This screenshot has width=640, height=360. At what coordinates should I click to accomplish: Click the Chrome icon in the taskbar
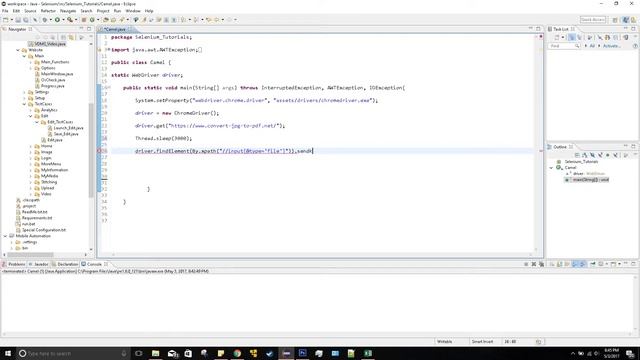pyautogui.click(x=237, y=353)
